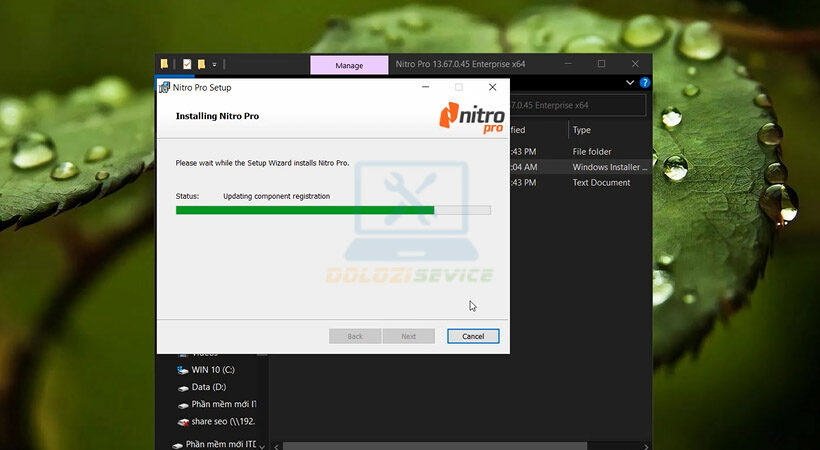Click the Properties checkmark quick access icon
820x450 pixels.
pos(187,64)
